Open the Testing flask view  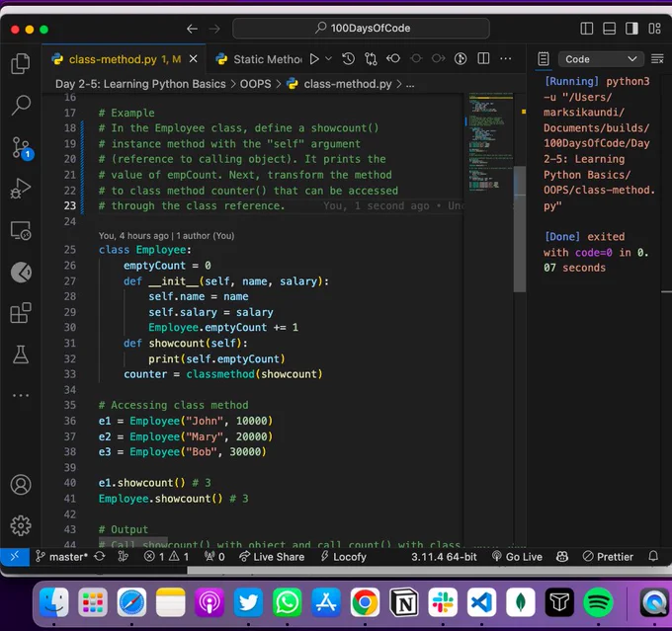(20, 355)
